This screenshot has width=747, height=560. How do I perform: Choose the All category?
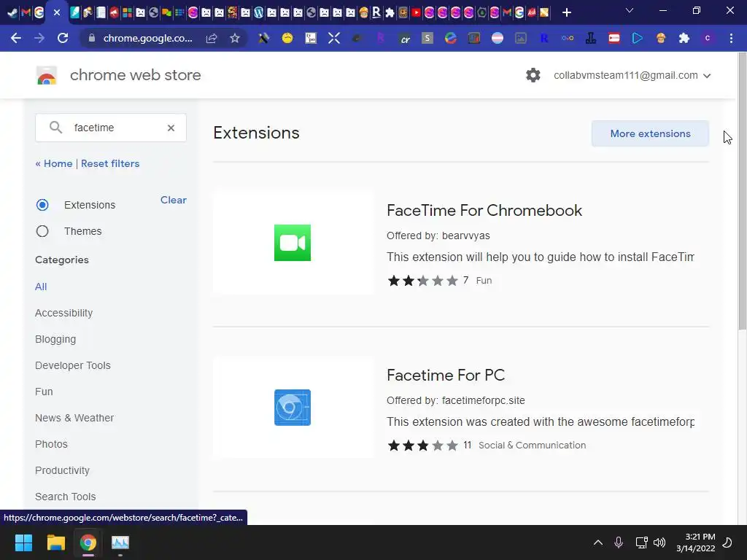41,287
